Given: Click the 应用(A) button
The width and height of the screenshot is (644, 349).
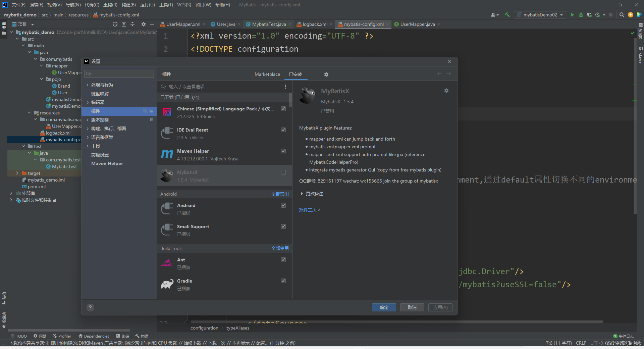Looking at the screenshot, I should point(440,307).
